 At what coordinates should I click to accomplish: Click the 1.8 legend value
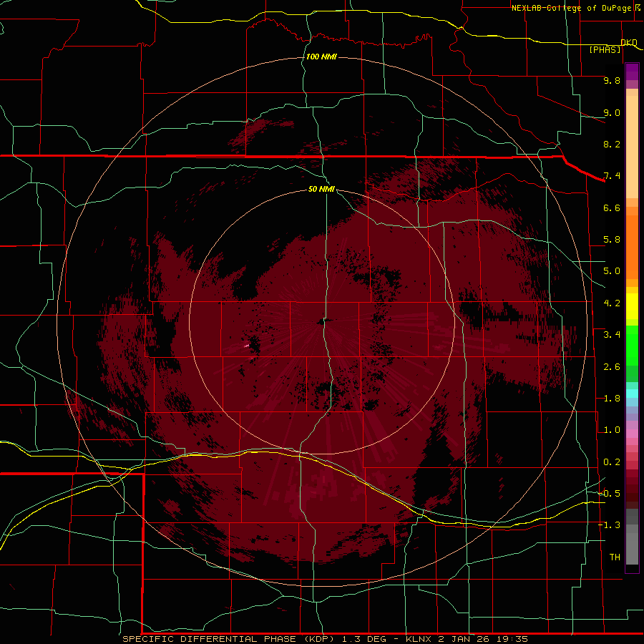(612, 399)
